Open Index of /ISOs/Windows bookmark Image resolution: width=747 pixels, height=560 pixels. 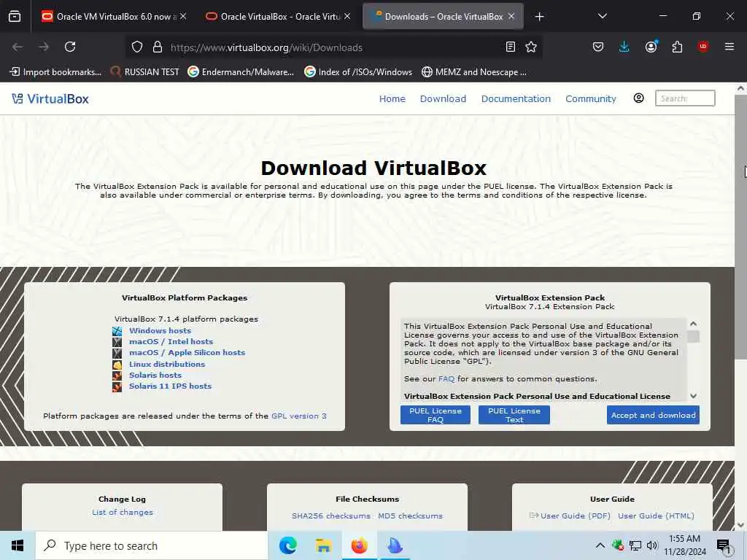pyautogui.click(x=358, y=72)
